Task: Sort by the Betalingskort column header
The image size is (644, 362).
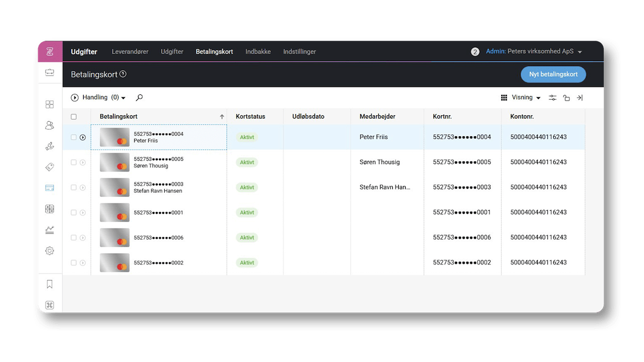Action: pos(119,116)
